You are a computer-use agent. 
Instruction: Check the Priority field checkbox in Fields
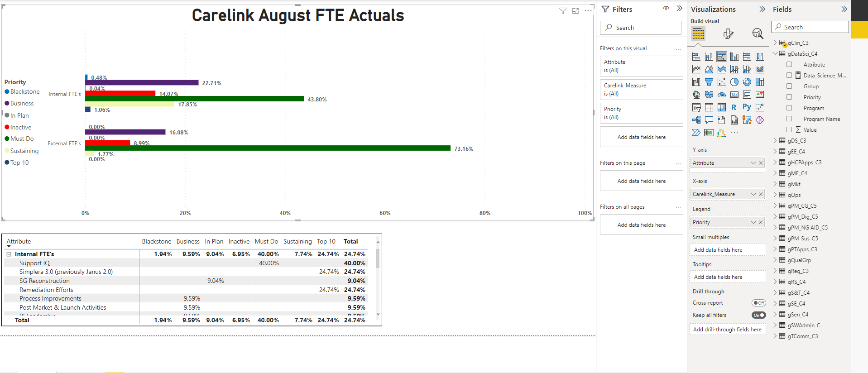tap(789, 97)
